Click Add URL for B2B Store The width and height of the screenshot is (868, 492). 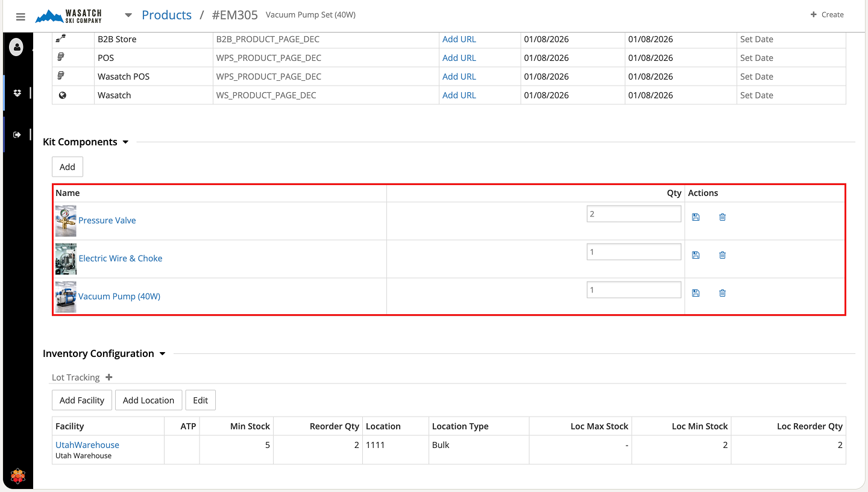coord(459,39)
